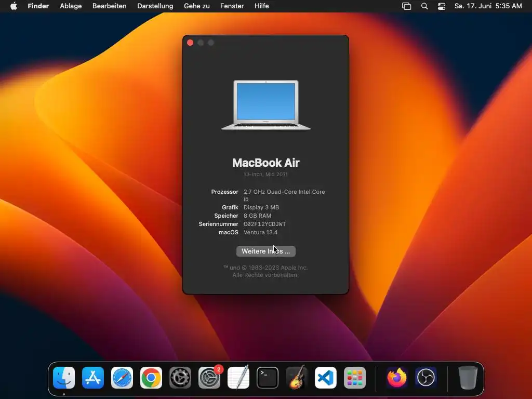Viewport: 532px width, 399px height.
Task: Open the Hilfe menu
Action: 262,6
